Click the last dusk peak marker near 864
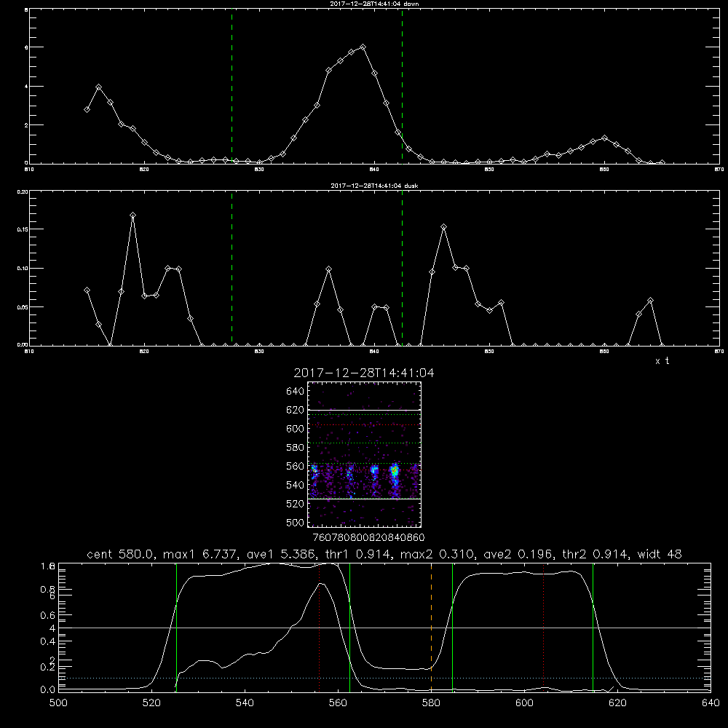This screenshot has width=728, height=728. coord(650,301)
